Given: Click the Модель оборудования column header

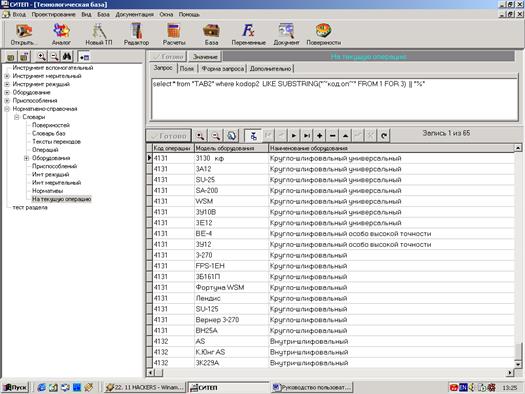Looking at the screenshot, I should click(231, 148).
